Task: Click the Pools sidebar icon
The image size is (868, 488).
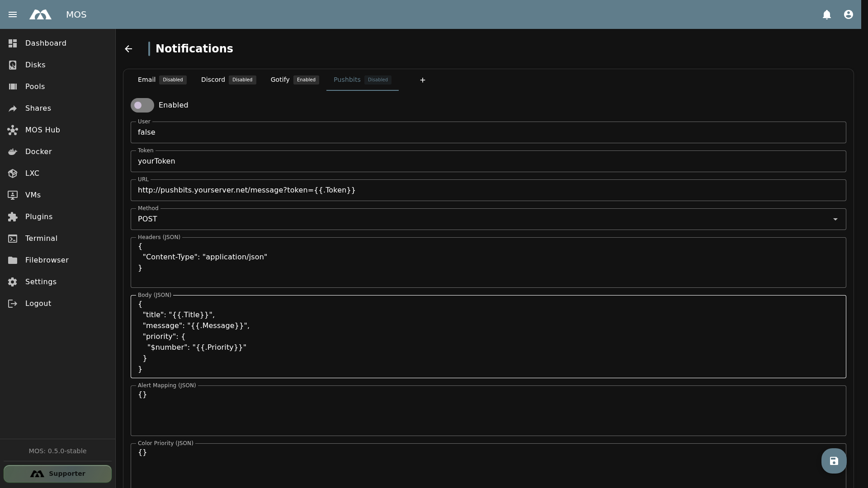Action: [13, 87]
